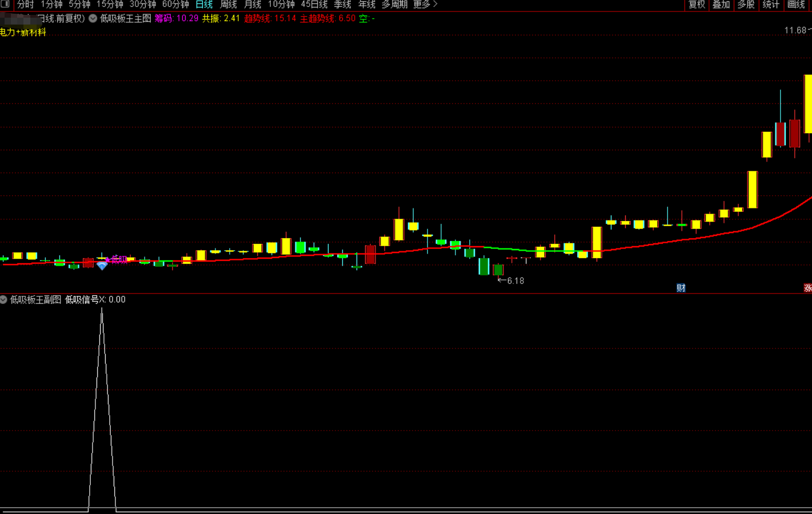Click the peak of the 低吸信号 spike
This screenshot has height=514, width=812.
pyautogui.click(x=102, y=309)
